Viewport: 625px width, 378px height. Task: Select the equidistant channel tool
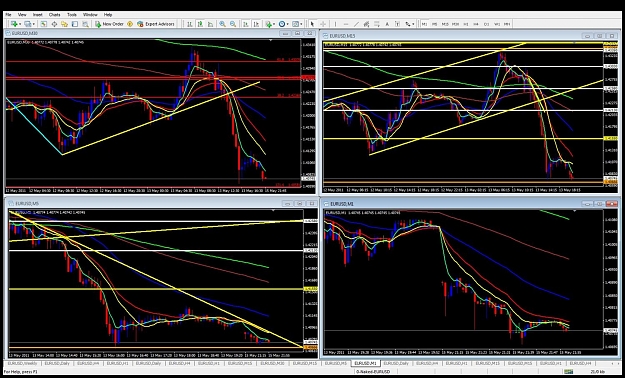click(x=366, y=24)
